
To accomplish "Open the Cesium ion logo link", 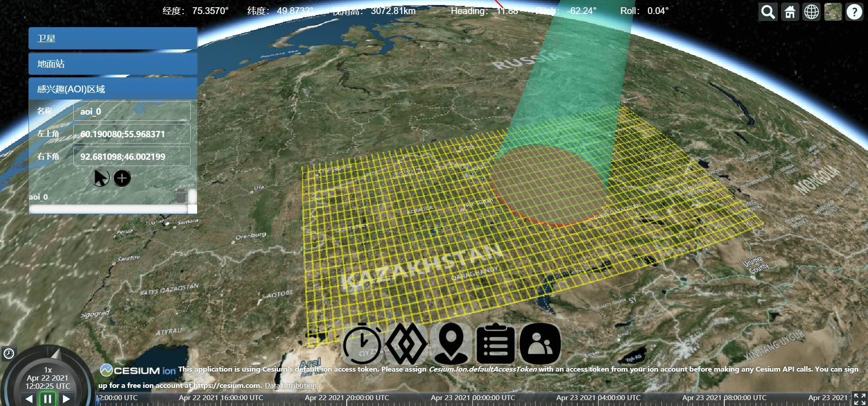I will (x=137, y=370).
